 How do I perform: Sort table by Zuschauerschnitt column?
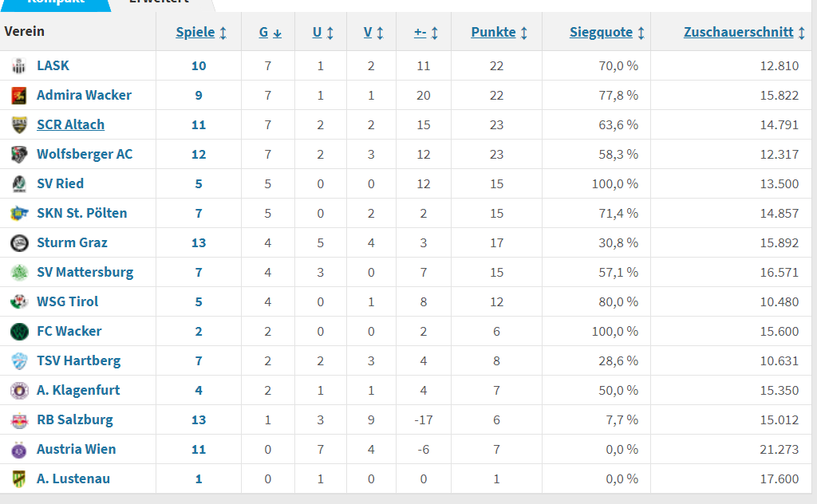click(x=744, y=32)
